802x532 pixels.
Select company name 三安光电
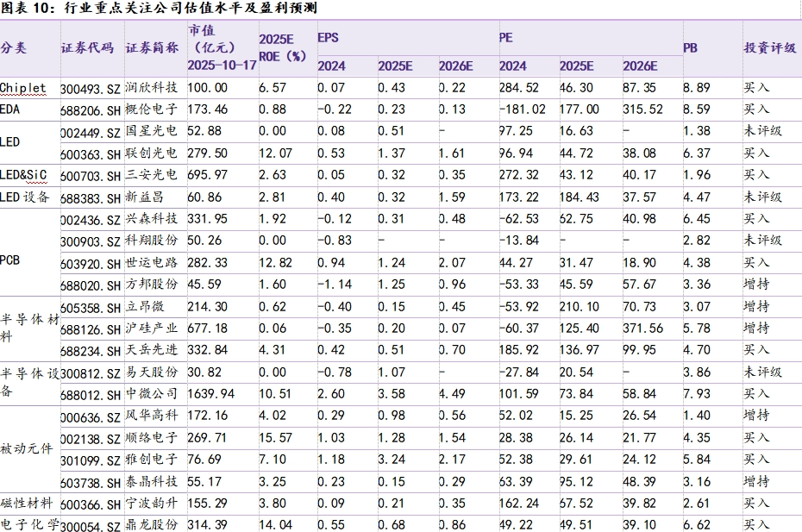(x=152, y=174)
